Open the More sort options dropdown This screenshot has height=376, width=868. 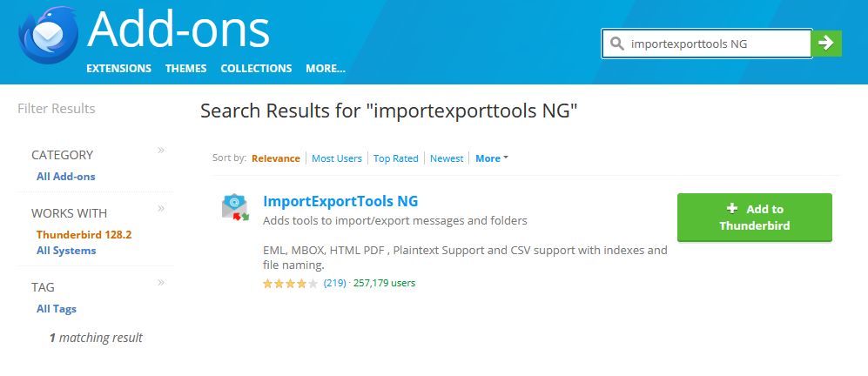[x=492, y=158]
